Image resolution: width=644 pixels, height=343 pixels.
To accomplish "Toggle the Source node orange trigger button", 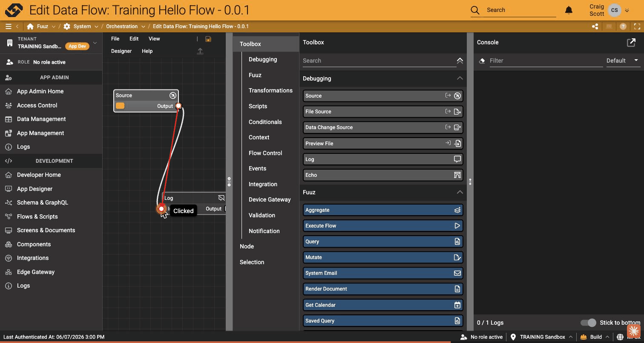I will [x=120, y=106].
